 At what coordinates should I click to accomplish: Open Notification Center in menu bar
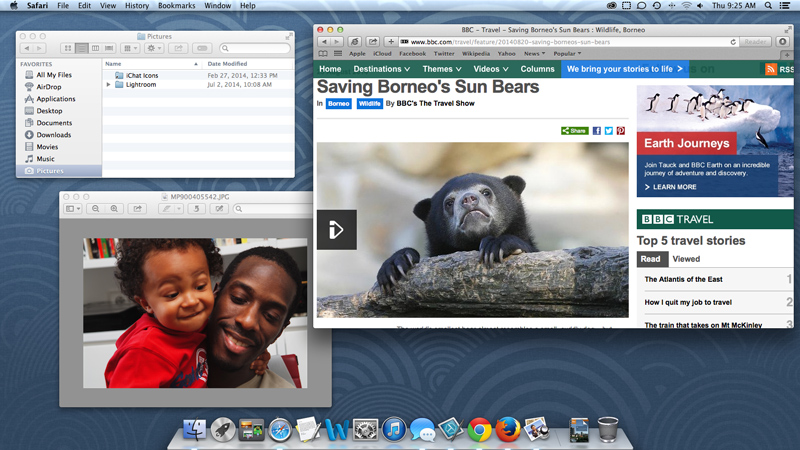coord(785,6)
